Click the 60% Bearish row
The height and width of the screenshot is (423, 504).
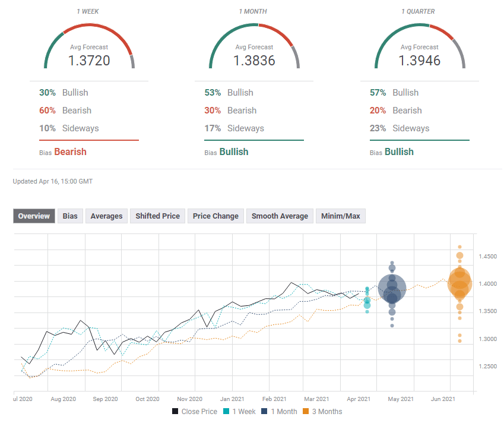[65, 111]
